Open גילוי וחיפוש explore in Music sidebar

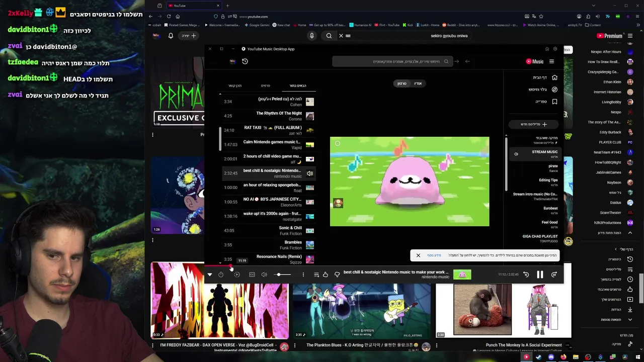pos(542,89)
